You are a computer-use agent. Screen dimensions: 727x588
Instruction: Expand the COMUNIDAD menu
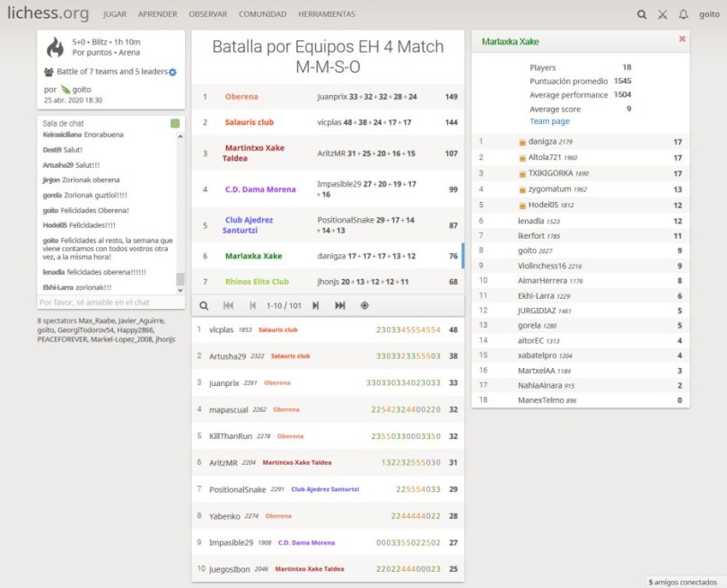[x=262, y=14]
